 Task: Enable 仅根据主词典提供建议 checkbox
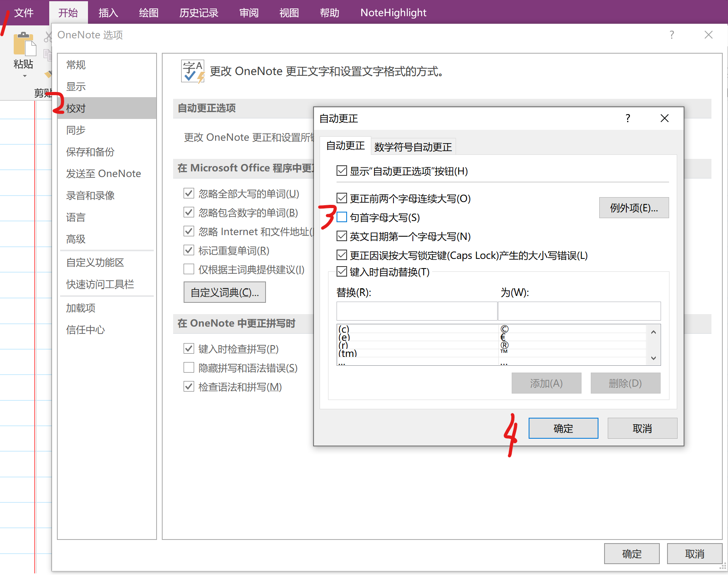click(x=189, y=269)
